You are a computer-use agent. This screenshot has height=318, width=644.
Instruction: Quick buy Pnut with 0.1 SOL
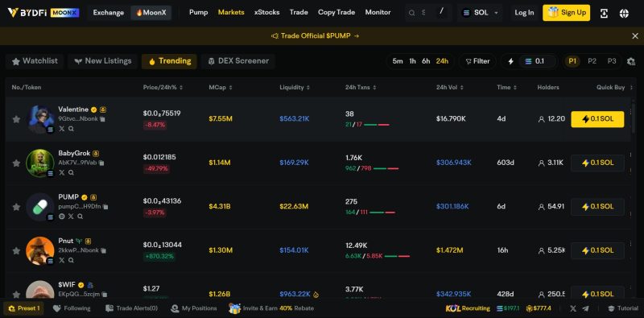coord(597,250)
